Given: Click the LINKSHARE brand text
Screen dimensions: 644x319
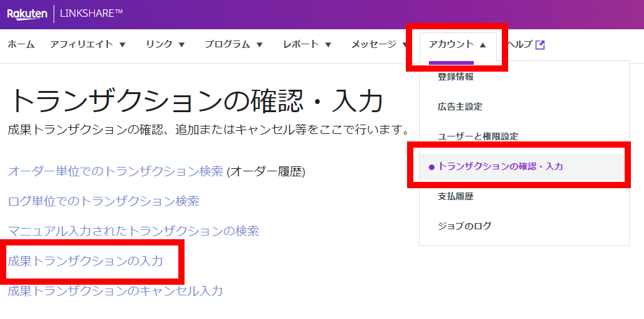Looking at the screenshot, I should click(91, 14).
